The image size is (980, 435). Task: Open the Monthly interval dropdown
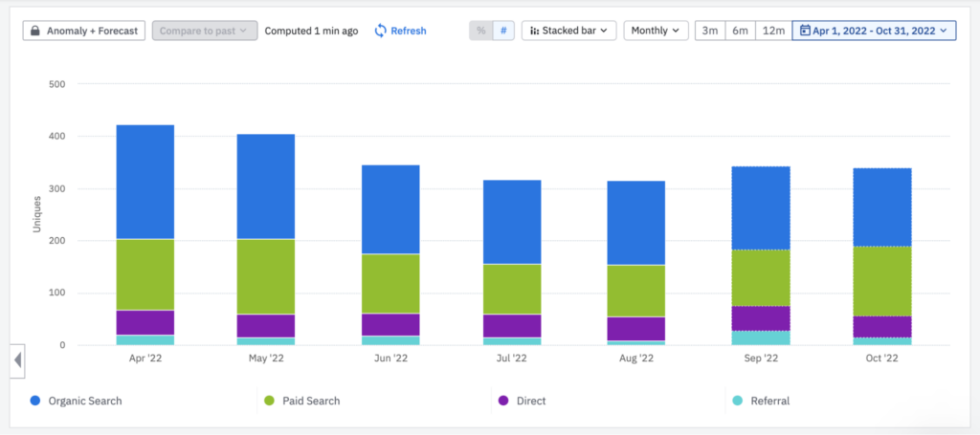pos(656,31)
